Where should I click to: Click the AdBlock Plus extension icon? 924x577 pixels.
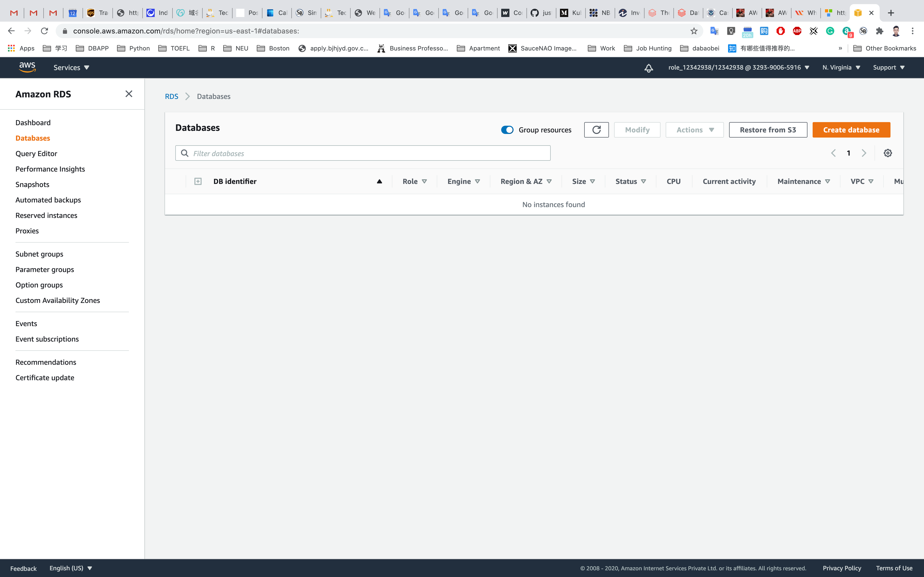click(797, 31)
